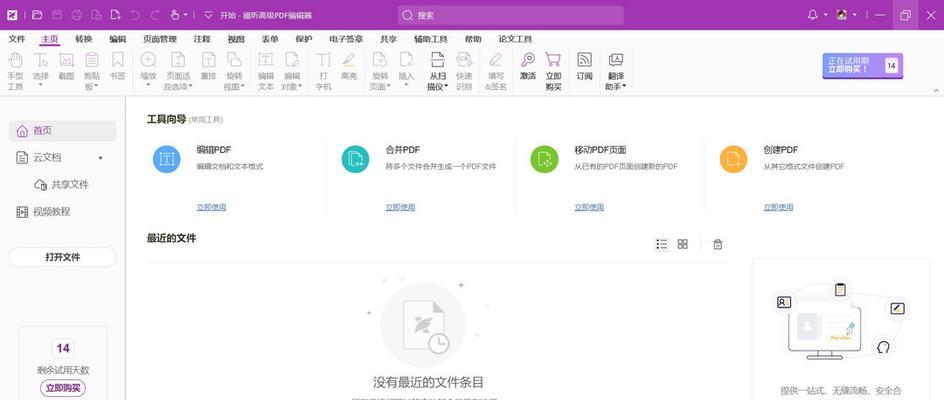944x400 pixels.
Task: Click the 立即购买 shopping cart icon
Action: point(553,60)
